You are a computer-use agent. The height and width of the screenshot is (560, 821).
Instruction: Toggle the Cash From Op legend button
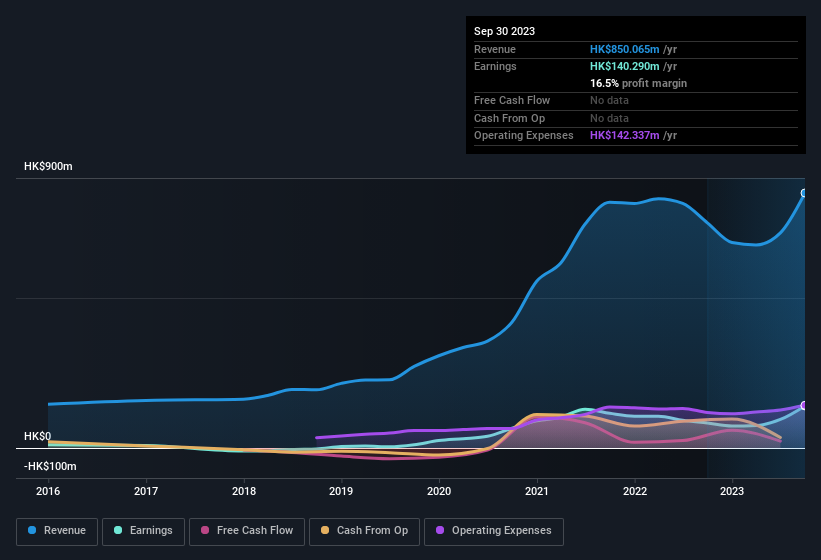pos(364,531)
